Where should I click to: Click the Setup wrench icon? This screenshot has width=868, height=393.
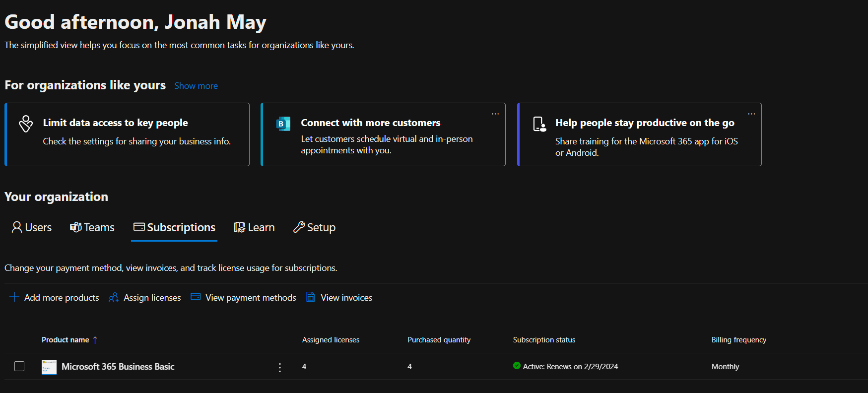299,227
